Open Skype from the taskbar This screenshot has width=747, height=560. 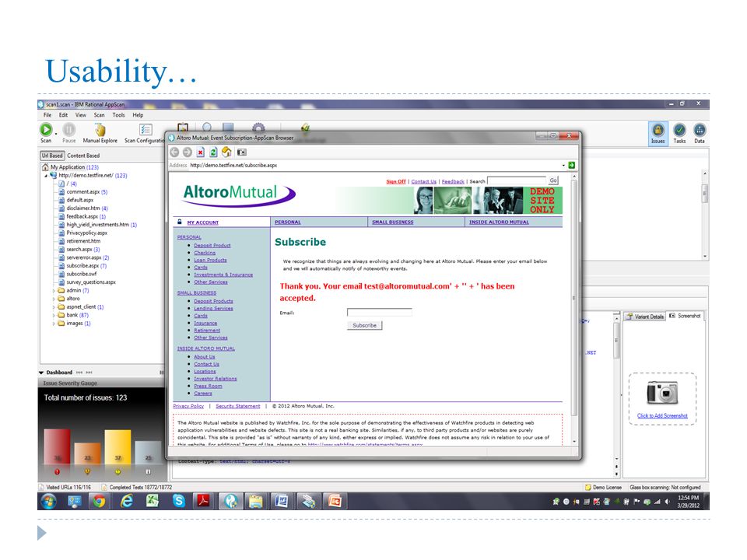click(179, 501)
